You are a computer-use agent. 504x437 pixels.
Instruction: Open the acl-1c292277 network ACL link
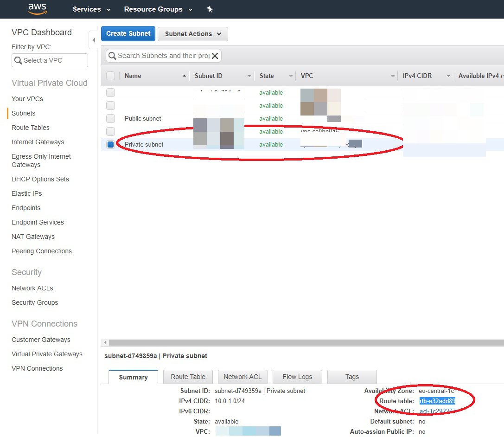(x=437, y=411)
